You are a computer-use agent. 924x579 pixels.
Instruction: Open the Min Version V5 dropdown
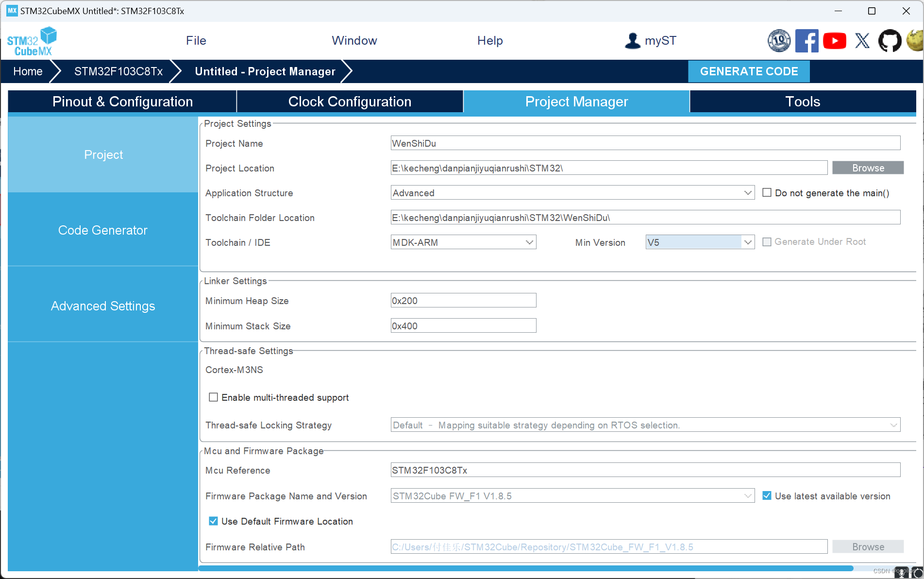[x=700, y=242]
